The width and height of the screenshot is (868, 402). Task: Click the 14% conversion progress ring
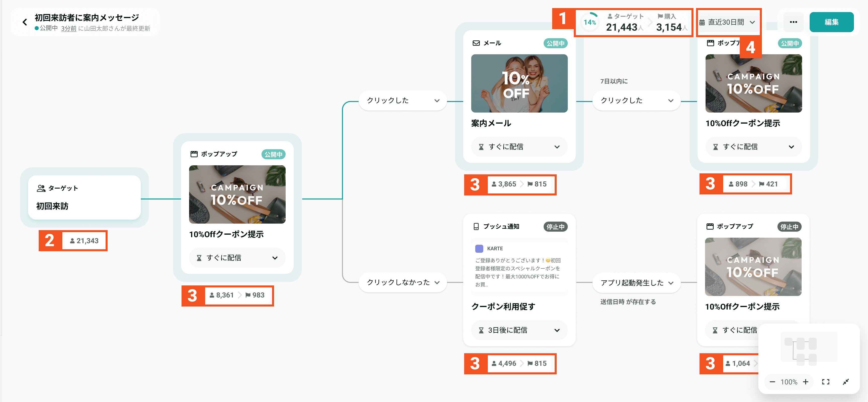tap(590, 23)
